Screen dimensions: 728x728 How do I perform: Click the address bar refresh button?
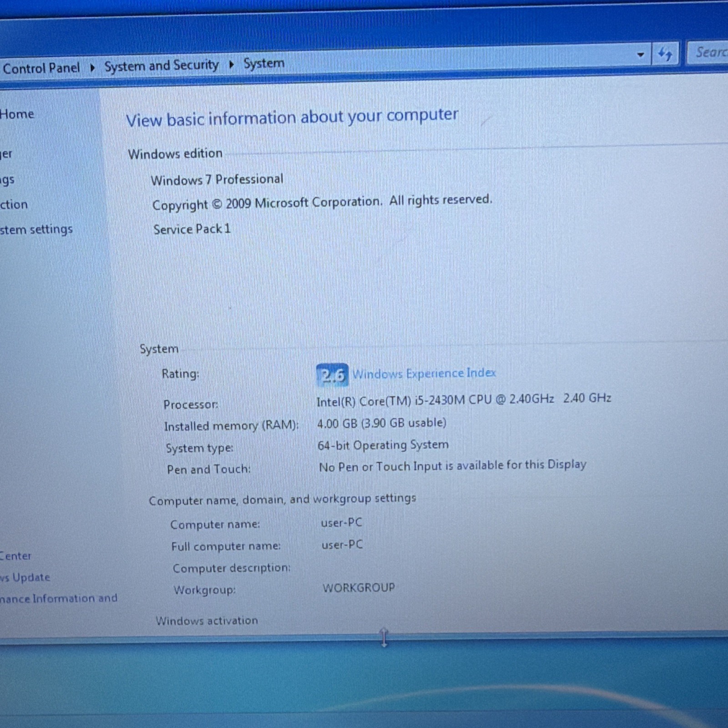[665, 54]
